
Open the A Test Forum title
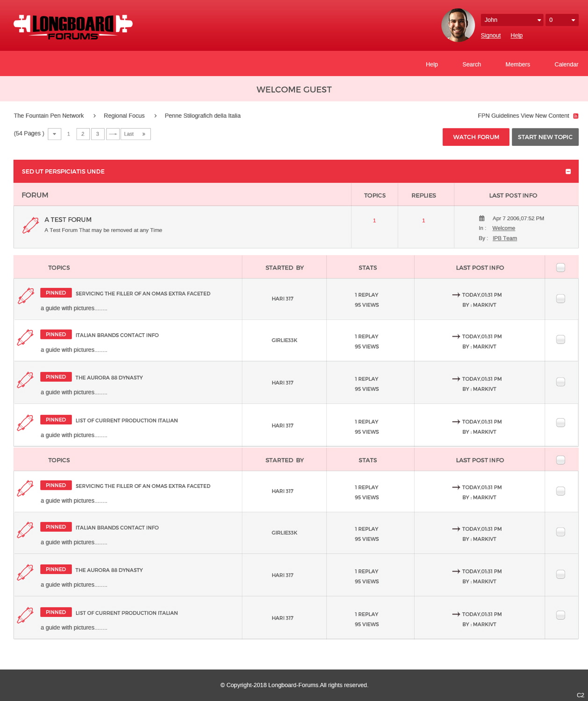[x=68, y=220]
